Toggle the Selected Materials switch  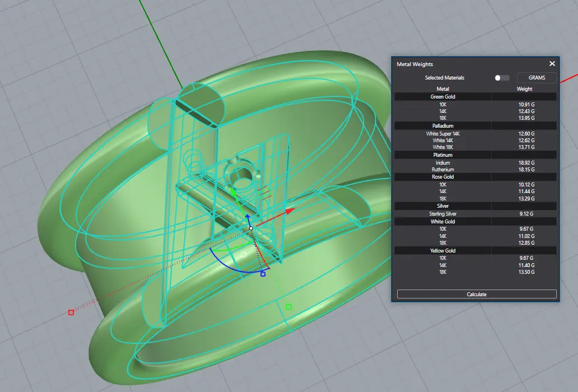click(x=502, y=78)
